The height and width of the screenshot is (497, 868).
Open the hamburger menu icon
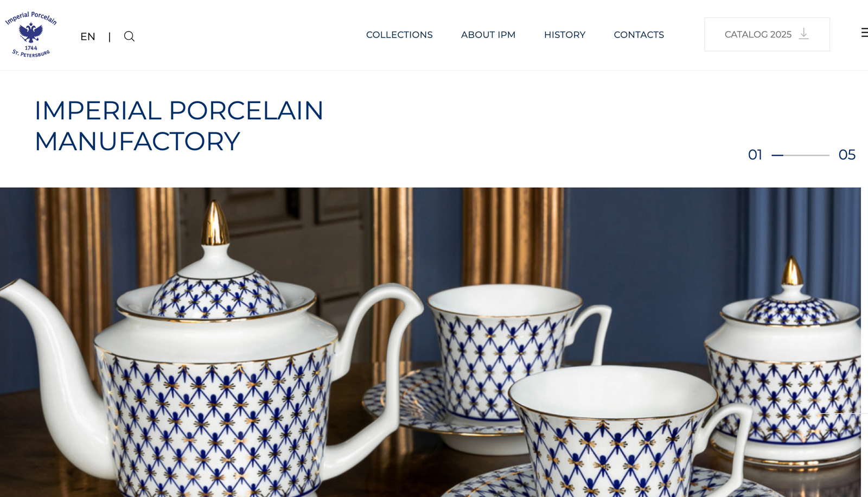coord(864,33)
